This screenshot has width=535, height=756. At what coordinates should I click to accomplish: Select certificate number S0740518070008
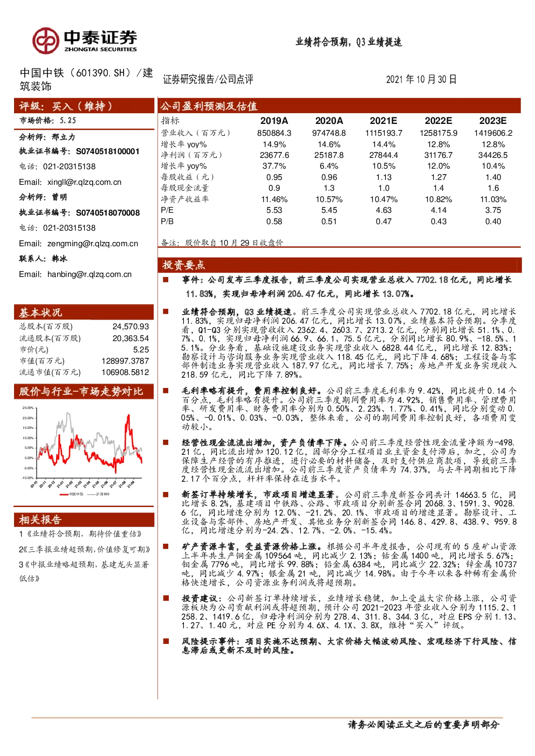[x=108, y=213]
